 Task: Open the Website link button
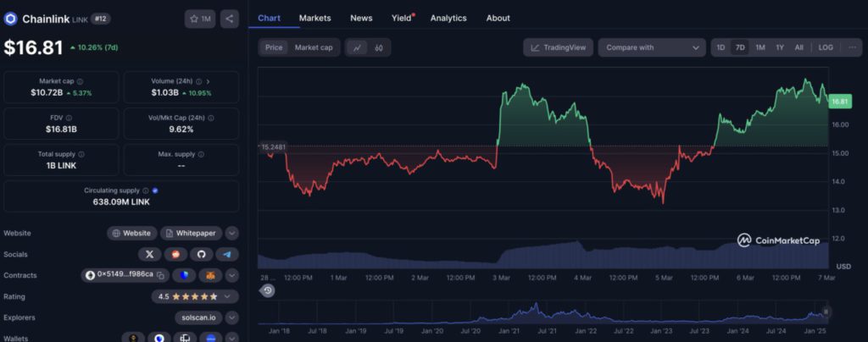click(131, 233)
